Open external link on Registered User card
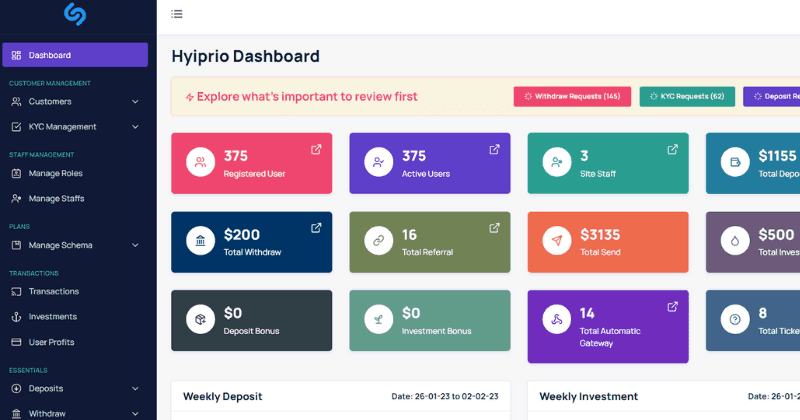Screen dimensions: 800x420 [x=316, y=150]
